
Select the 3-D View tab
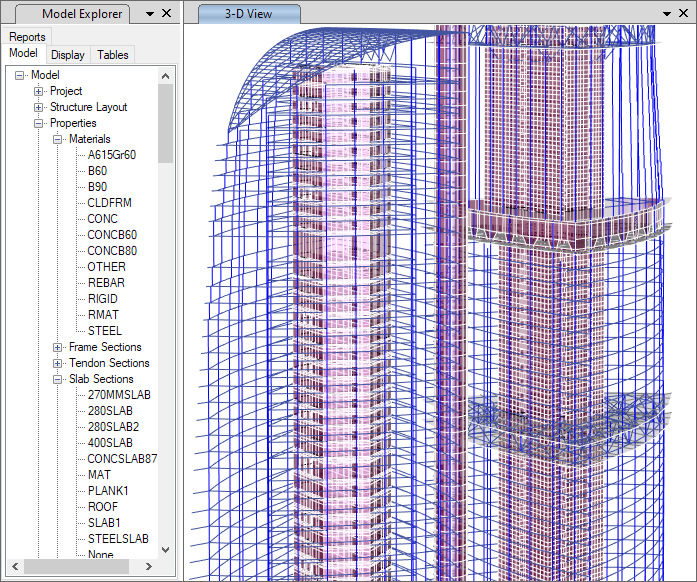click(249, 14)
